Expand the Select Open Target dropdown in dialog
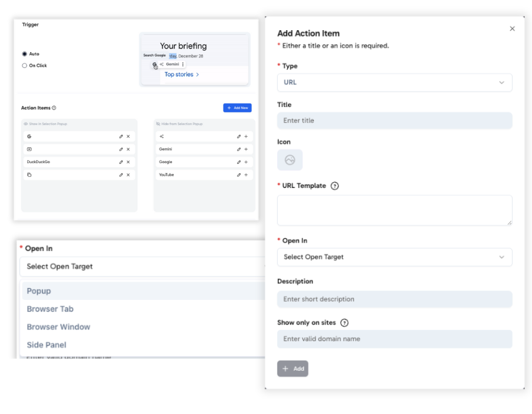Screen dimensions: 532x414 tap(394, 257)
